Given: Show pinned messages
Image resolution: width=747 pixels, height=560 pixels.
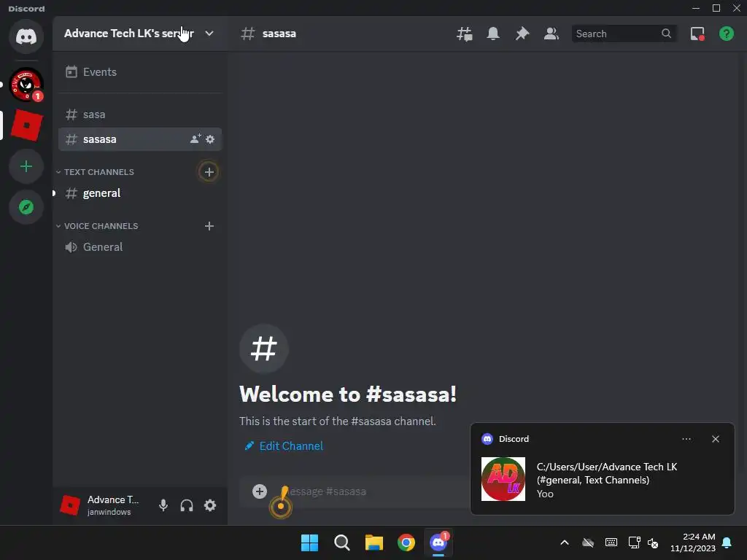Looking at the screenshot, I should coord(522,34).
